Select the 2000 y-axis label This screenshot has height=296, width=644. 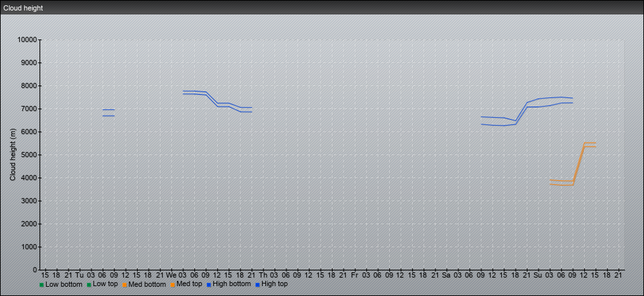point(29,224)
